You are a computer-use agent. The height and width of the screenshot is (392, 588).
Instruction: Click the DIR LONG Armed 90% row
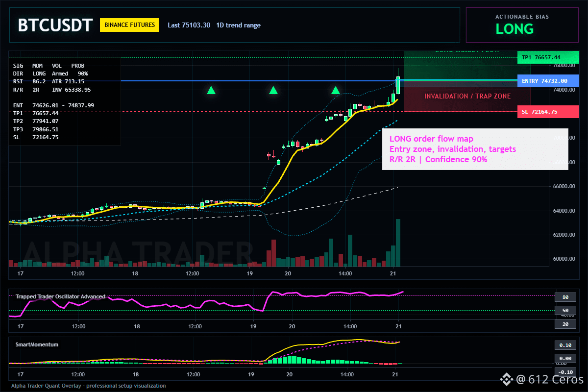tap(50, 73)
